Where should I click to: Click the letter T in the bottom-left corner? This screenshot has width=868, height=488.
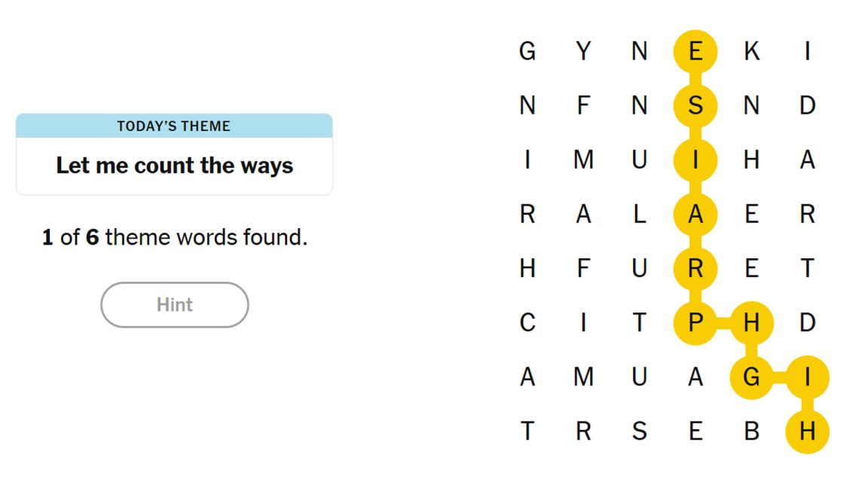pyautogui.click(x=527, y=431)
